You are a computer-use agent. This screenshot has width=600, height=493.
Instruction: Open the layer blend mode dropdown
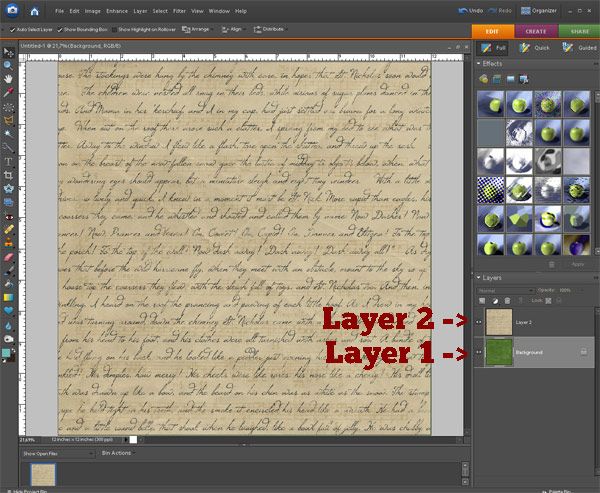504,291
